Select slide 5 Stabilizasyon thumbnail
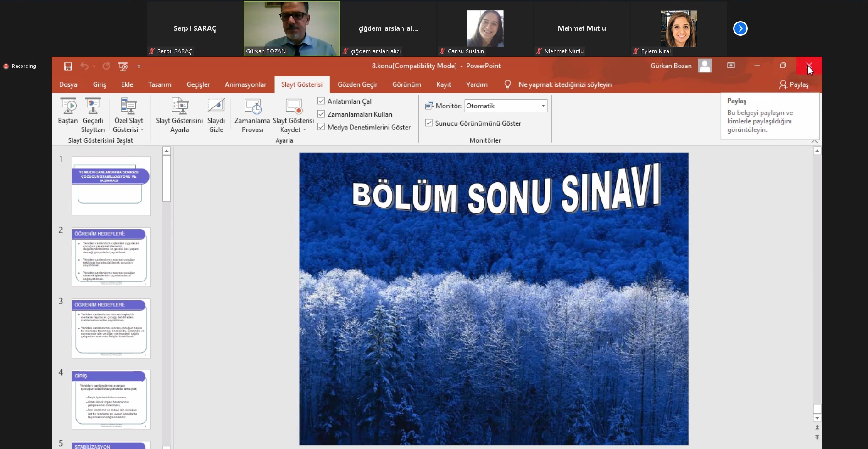Viewport: 868px width, 449px height. click(111, 445)
